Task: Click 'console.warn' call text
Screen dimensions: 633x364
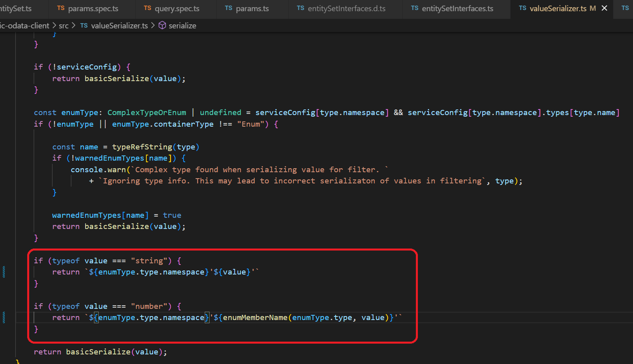Action: (98, 170)
